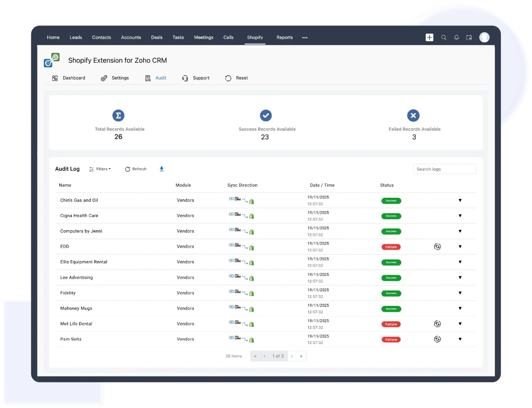Image resolution: width=532 pixels, height=408 pixels.
Task: Open the more modules ellipsis menu
Action: click(305, 37)
